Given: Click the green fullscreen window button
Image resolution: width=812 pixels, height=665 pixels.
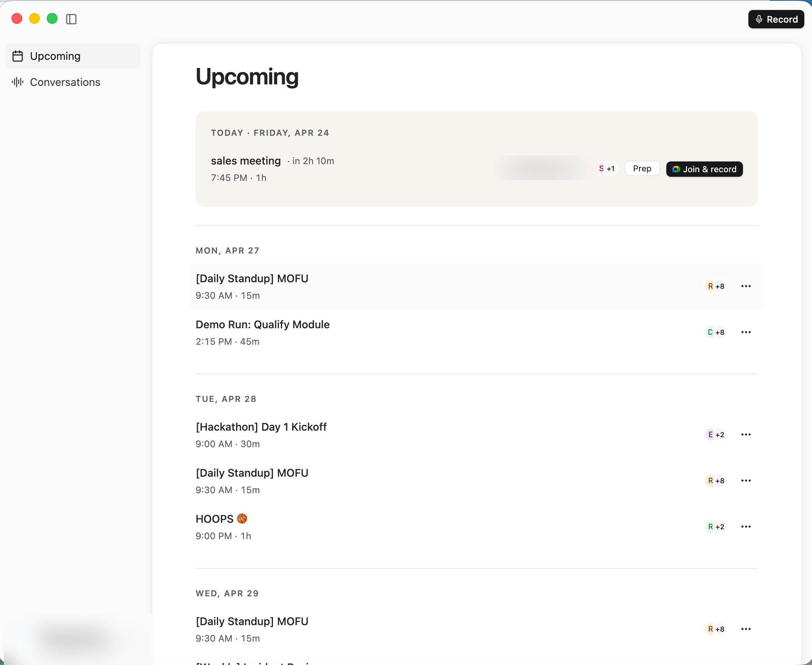Looking at the screenshot, I should pyautogui.click(x=52, y=18).
